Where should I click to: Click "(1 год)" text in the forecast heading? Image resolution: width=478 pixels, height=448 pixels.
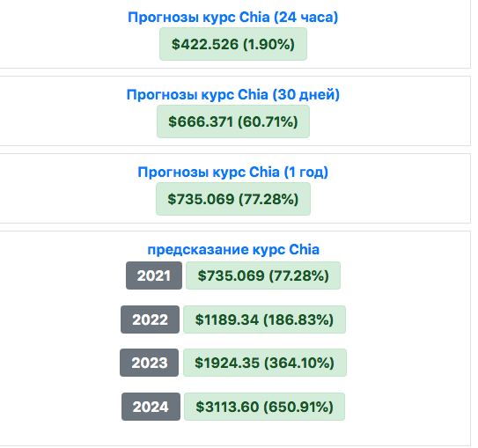pyautogui.click(x=305, y=172)
